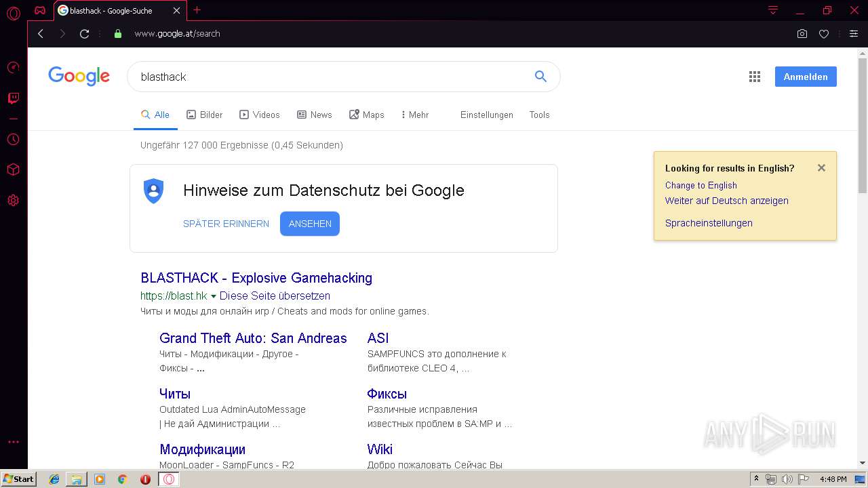Screen dimensions: 868x488
Task: Expand the Mehr menu
Action: tap(415, 115)
